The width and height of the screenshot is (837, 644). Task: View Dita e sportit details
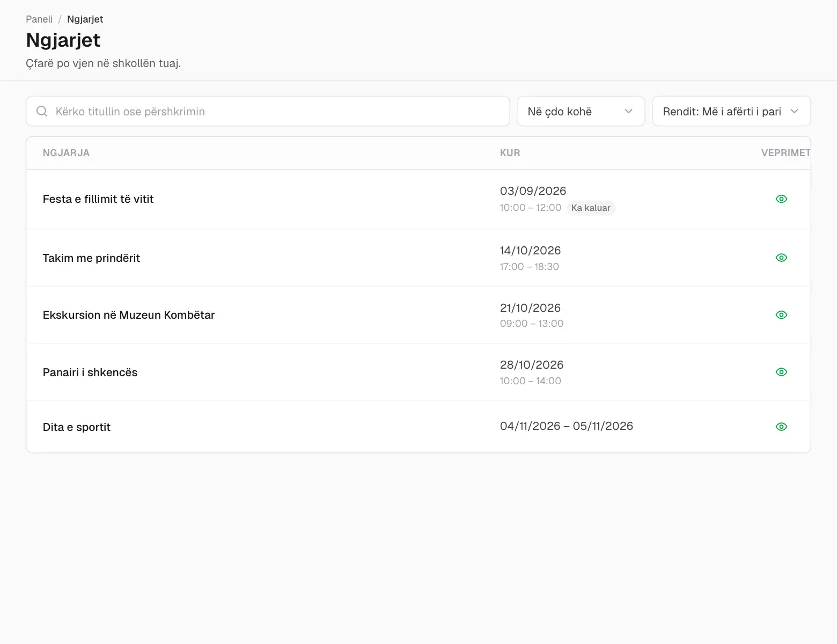(781, 427)
